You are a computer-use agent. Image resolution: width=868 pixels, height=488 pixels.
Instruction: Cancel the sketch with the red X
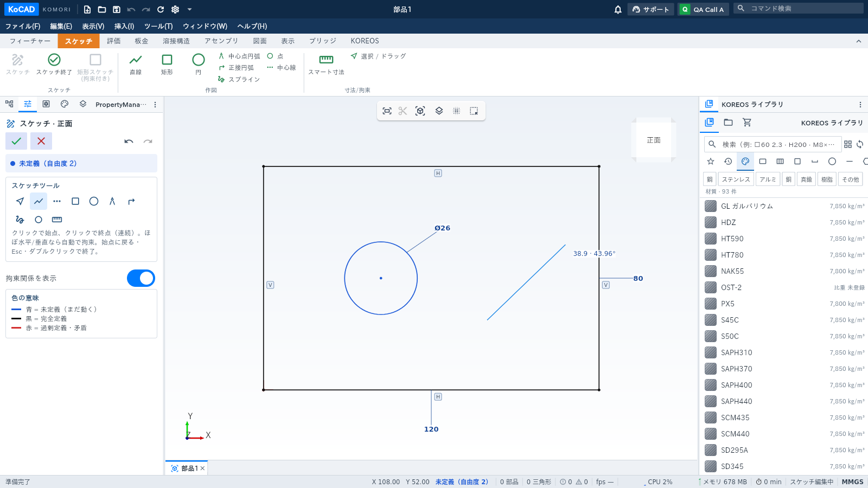[x=41, y=141]
